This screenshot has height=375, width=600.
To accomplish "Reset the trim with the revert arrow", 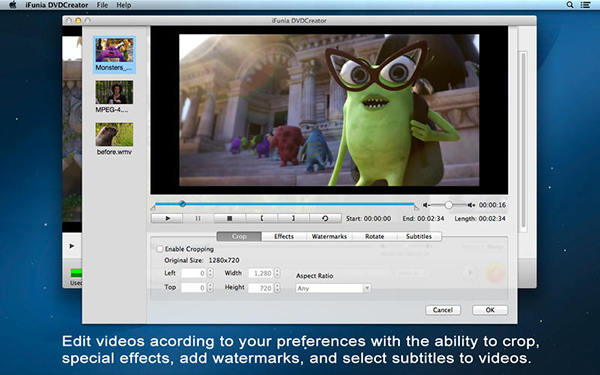I will (325, 218).
